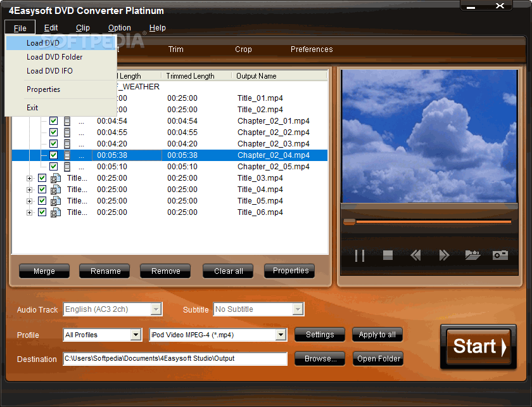The image size is (532, 407).
Task: Uncheck the Chapter_02_04.mp4 checkbox
Action: tap(53, 155)
